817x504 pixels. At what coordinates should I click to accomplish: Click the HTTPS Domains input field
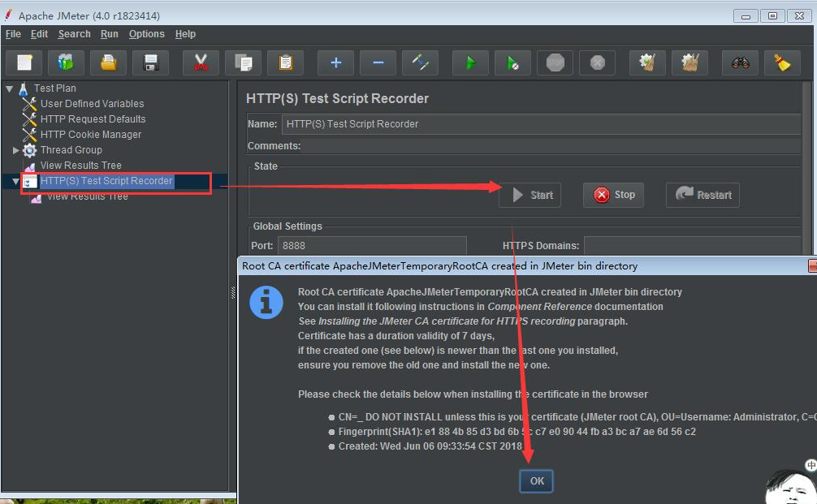tap(692, 246)
